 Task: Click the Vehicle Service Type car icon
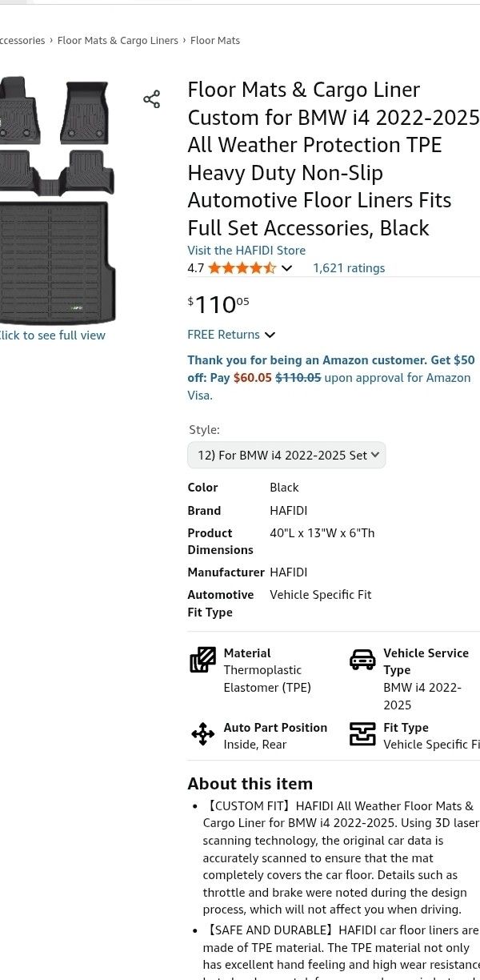point(362,660)
